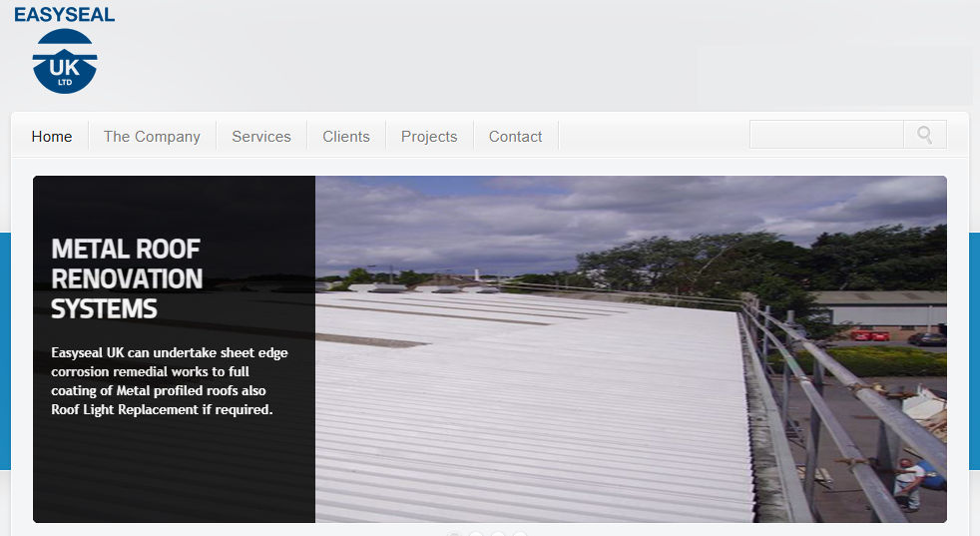The image size is (980, 536).
Task: Open the Services navigation item
Action: (x=261, y=137)
